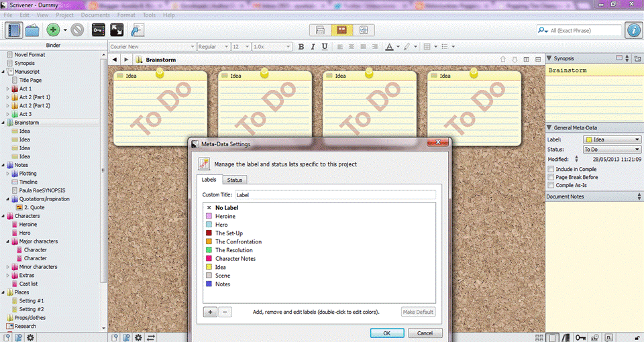Click editor header split-view icon
The height and width of the screenshot is (342, 644).
pyautogui.click(x=526, y=60)
